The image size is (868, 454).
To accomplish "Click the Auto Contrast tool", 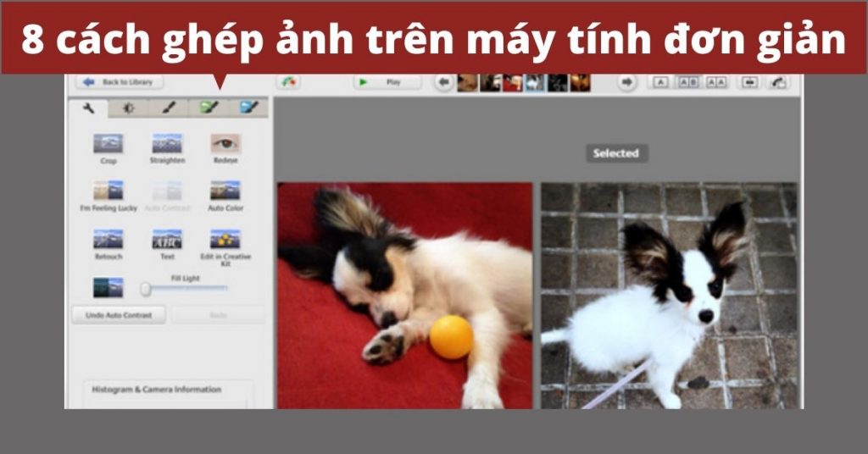I will [x=167, y=196].
